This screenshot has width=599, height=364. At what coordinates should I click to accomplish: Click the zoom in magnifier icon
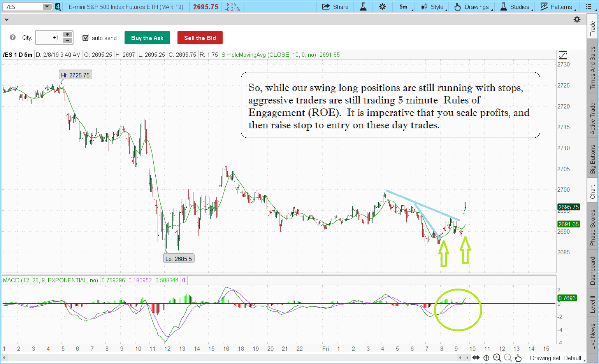coord(497,358)
